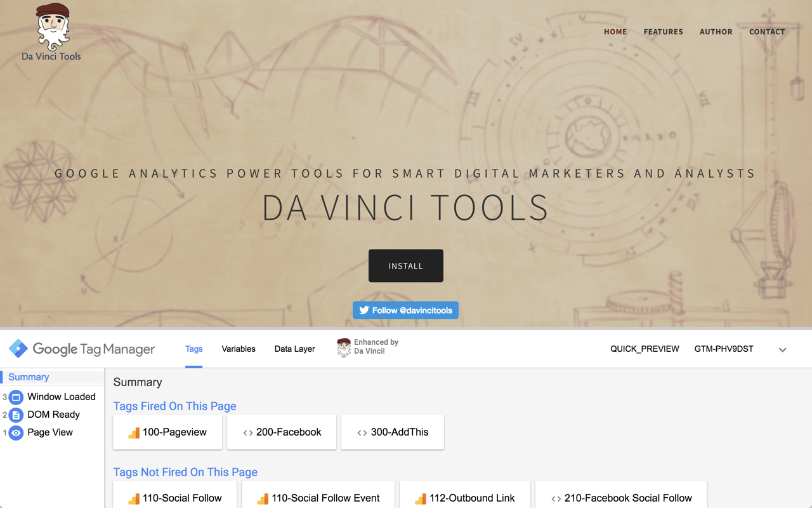The image size is (812, 508).
Task: Click the Google Tag Manager diamond logo
Action: click(x=18, y=348)
